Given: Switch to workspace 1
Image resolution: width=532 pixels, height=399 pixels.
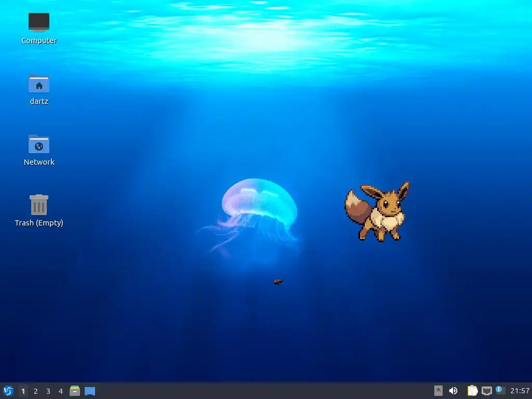Looking at the screenshot, I should click(23, 391).
